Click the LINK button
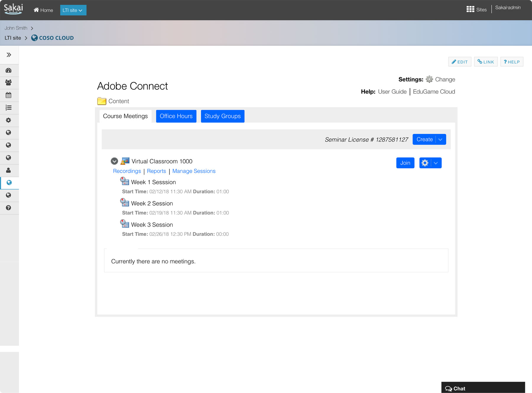This screenshot has height=393, width=532. [486, 62]
